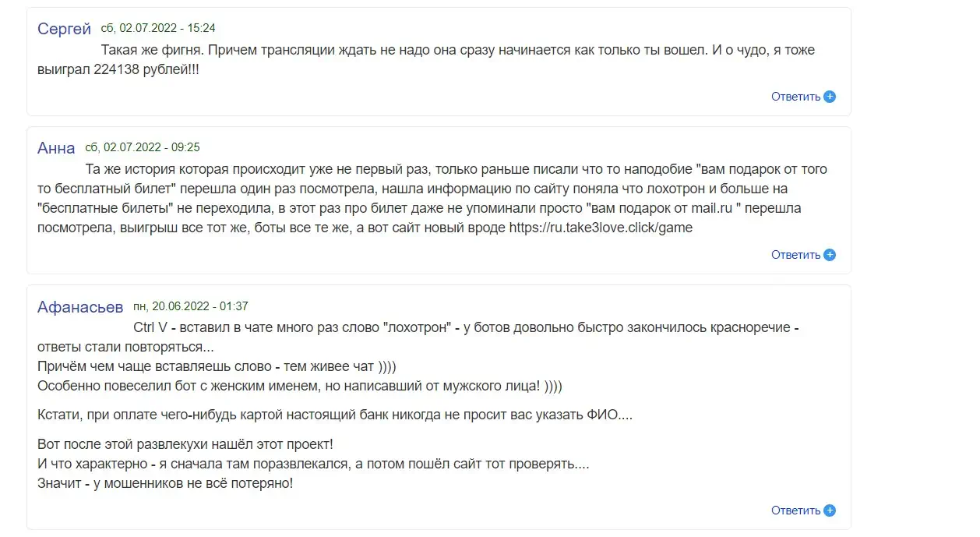The image size is (980, 537).
Task: Click the plus icon in Афанасьев's comment
Action: pos(830,511)
